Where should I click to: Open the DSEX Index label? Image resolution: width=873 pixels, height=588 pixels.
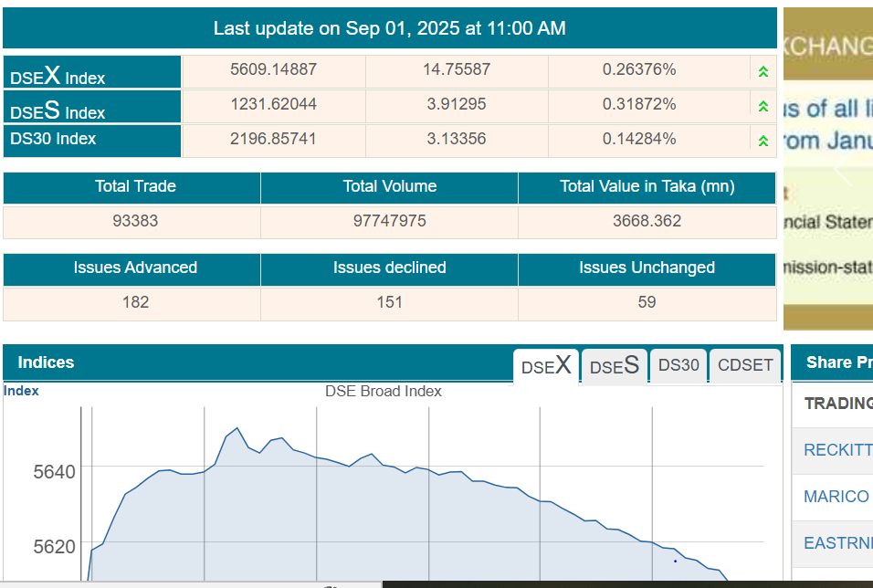coord(58,77)
